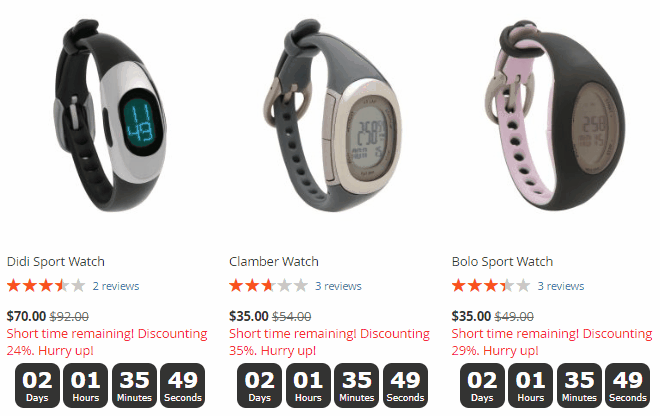Click the 24% discount message text
The image size is (660, 416).
coord(107,342)
